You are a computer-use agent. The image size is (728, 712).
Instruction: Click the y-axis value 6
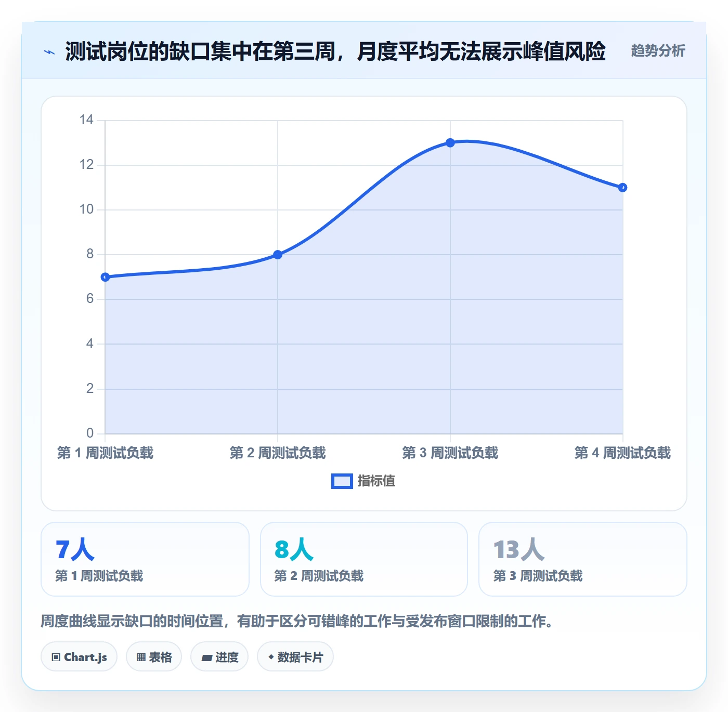coord(90,299)
